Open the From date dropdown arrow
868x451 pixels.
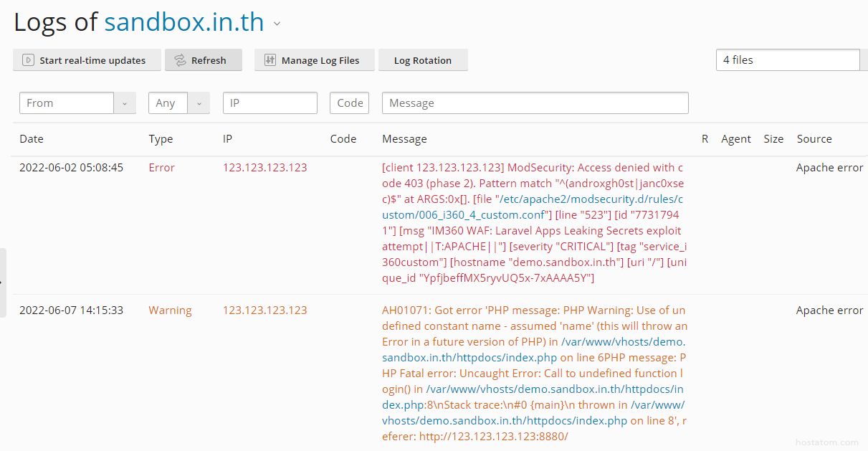(124, 103)
